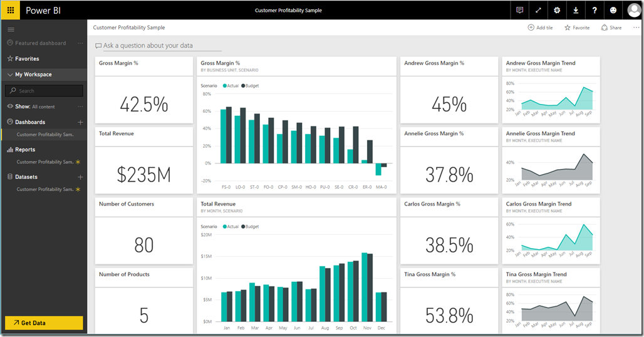Image resolution: width=644 pixels, height=337 pixels.
Task: Click the Datasets cylinder icon
Action: click(x=10, y=177)
